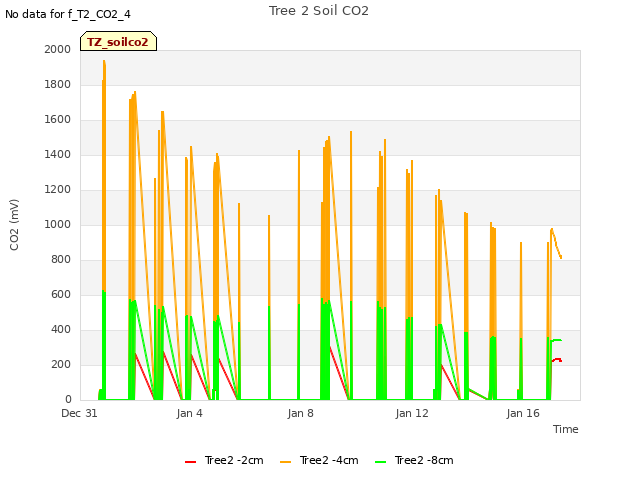The height and width of the screenshot is (480, 640).
Task: Click the orange Tree2 -4cm legend swatch
Action: (286, 462)
